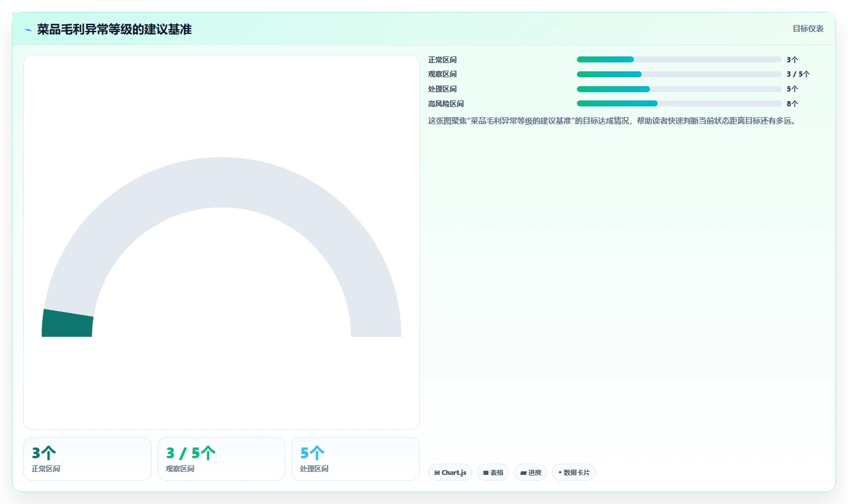Click the 表格 chip
The width and height of the screenshot is (848, 504).
point(493,472)
